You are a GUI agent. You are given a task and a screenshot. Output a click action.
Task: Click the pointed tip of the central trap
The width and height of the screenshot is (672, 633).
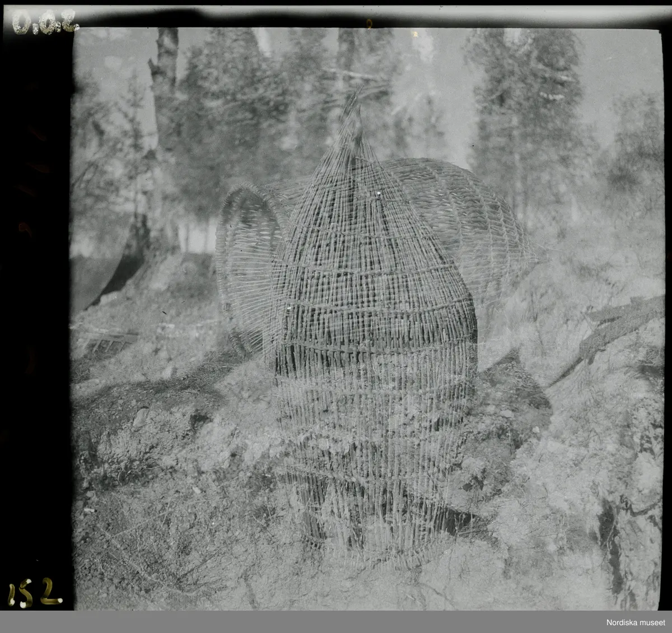(x=352, y=104)
